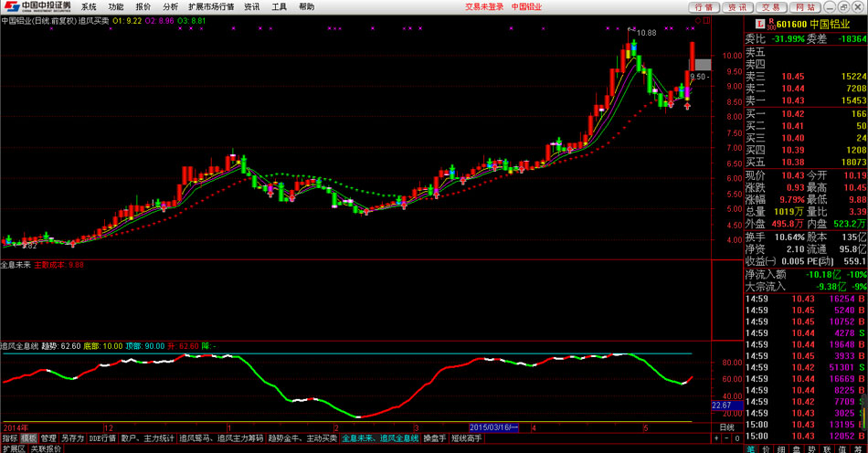868x453 pixels.
Task: Click the 15:00 10.43 12052 B trade row
Action: click(806, 436)
